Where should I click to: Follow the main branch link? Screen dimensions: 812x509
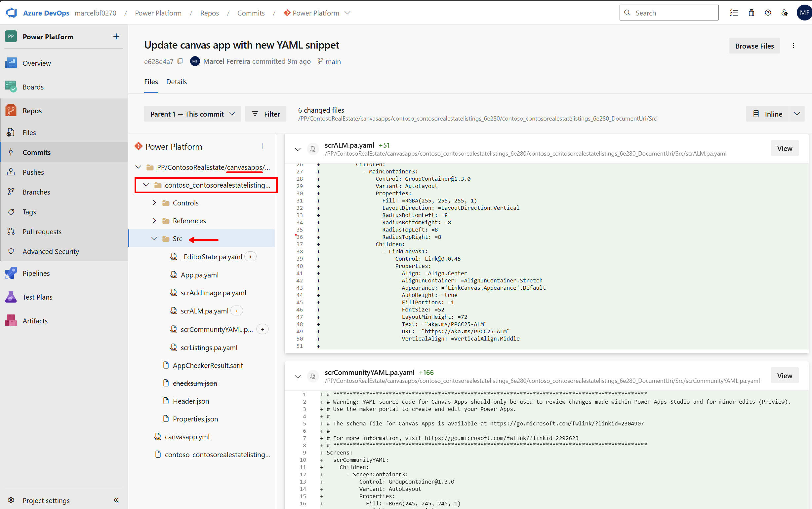tap(333, 62)
